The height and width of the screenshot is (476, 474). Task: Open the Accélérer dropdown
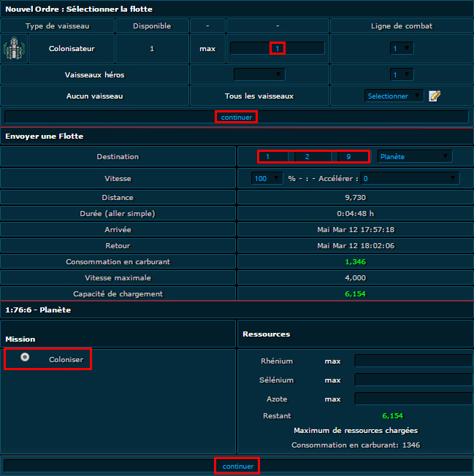coord(410,177)
